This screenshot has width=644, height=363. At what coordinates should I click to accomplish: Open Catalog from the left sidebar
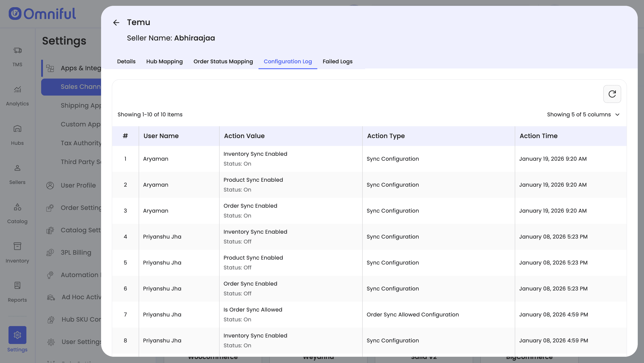(17, 207)
